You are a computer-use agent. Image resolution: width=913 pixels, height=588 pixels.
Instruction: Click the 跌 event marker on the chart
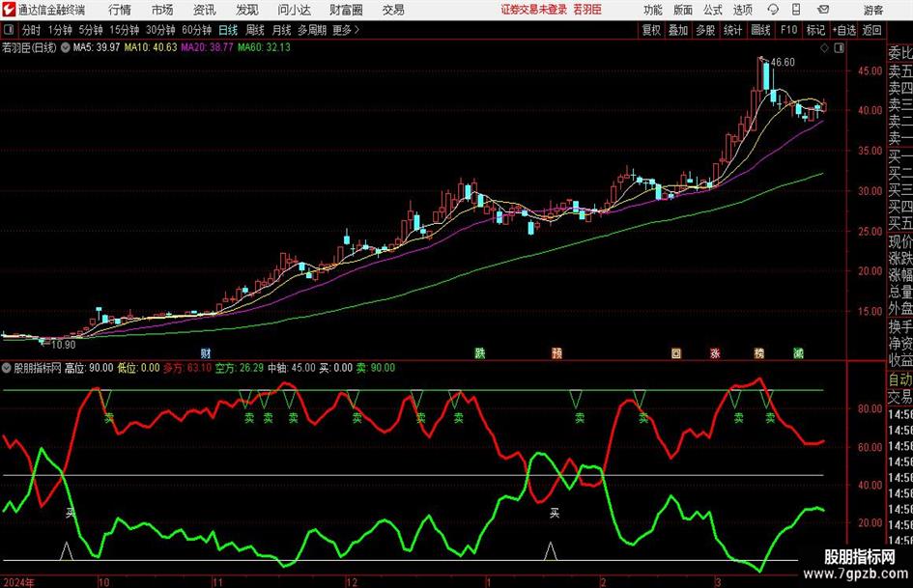[480, 352]
